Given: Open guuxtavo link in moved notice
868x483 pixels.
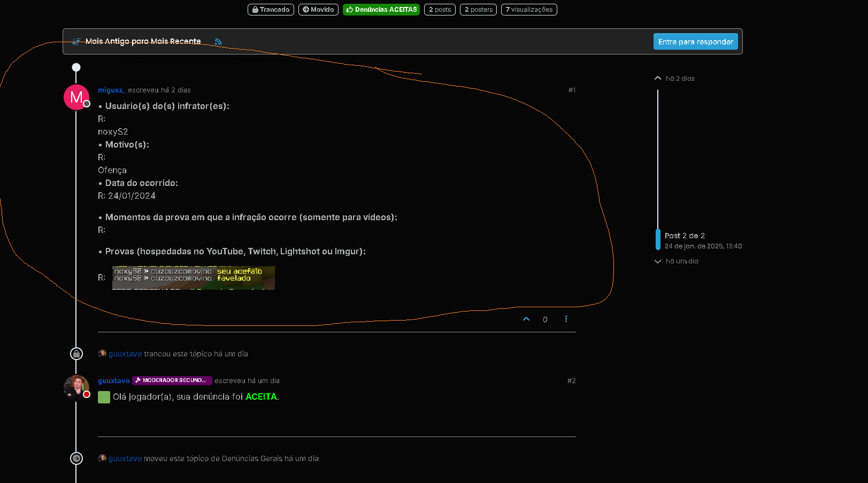Looking at the screenshot, I should click(x=125, y=458).
